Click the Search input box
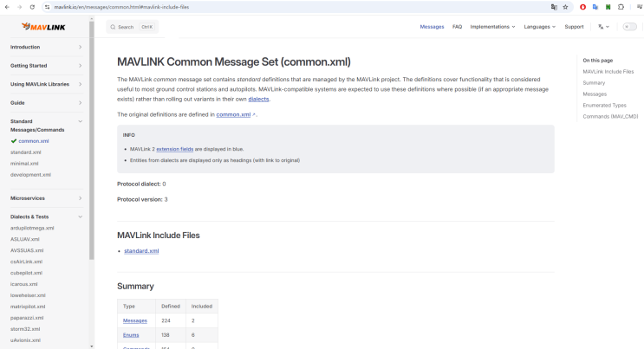 pos(133,27)
